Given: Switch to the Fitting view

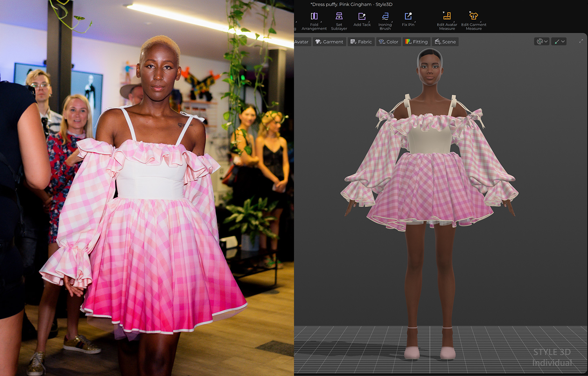Looking at the screenshot, I should 416,42.
